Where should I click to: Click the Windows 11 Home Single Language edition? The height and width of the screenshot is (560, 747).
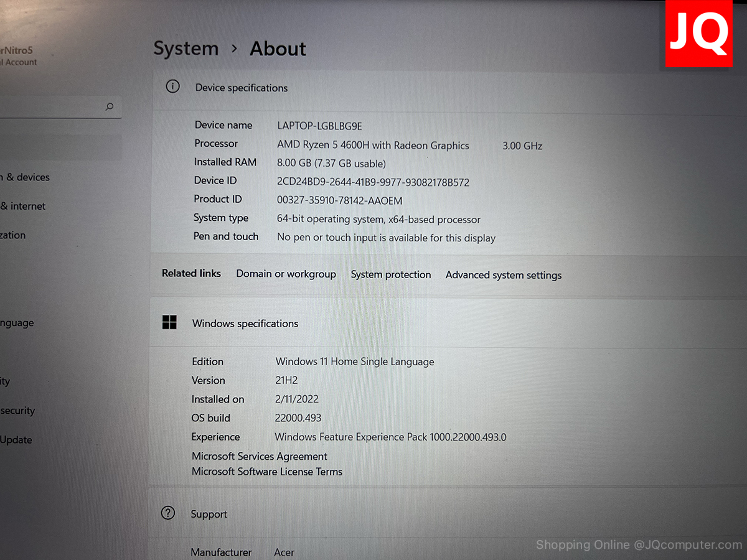pyautogui.click(x=355, y=362)
